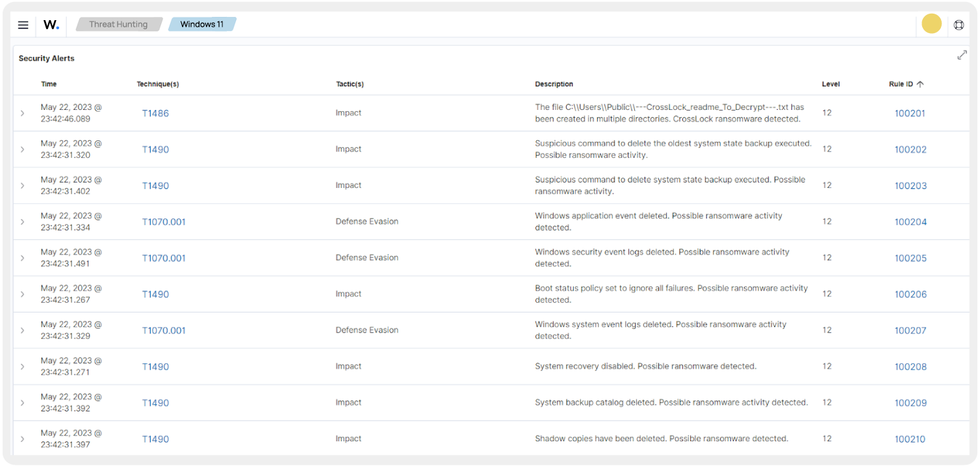Open the help support icon
Image resolution: width=980 pixels, height=466 pixels.
pos(959,25)
